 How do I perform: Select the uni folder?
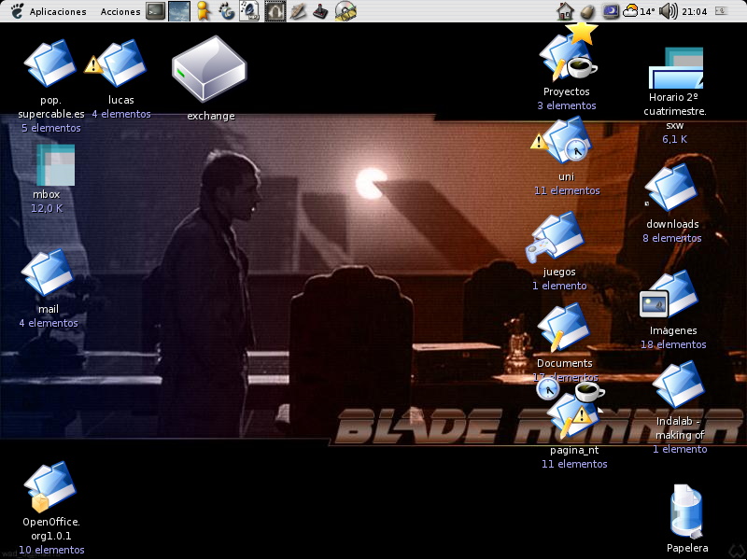pyautogui.click(x=565, y=141)
